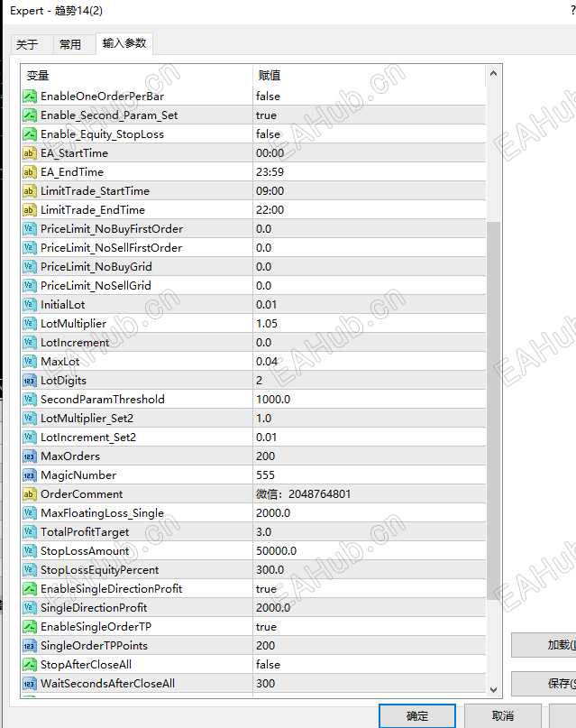
Task: Click the LotMultiplier_Set2 variable name
Action: 87,419
